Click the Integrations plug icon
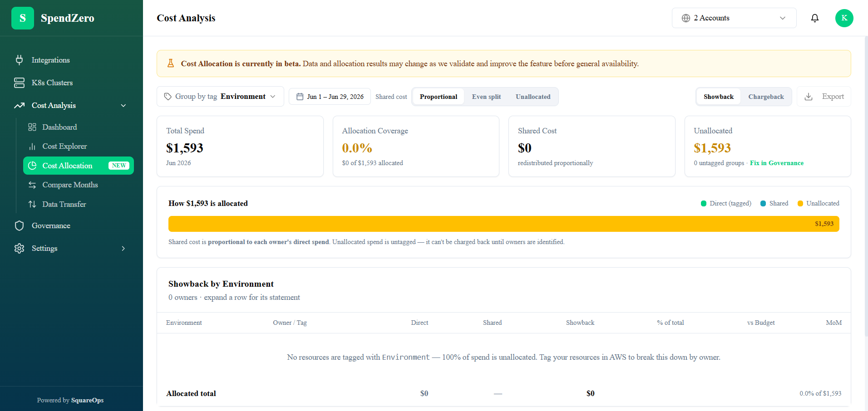 coord(19,60)
